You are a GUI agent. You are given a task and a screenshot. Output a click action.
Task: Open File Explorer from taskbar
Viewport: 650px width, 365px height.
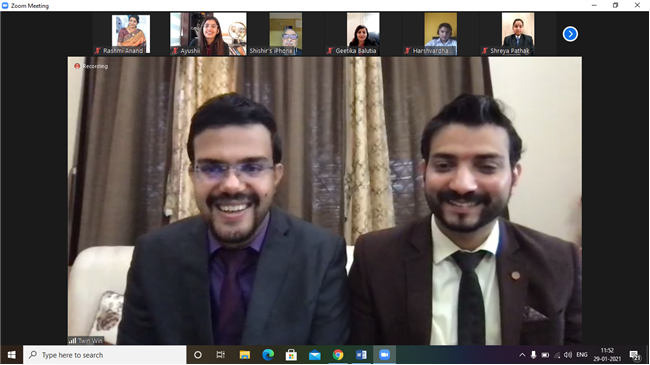coord(245,355)
